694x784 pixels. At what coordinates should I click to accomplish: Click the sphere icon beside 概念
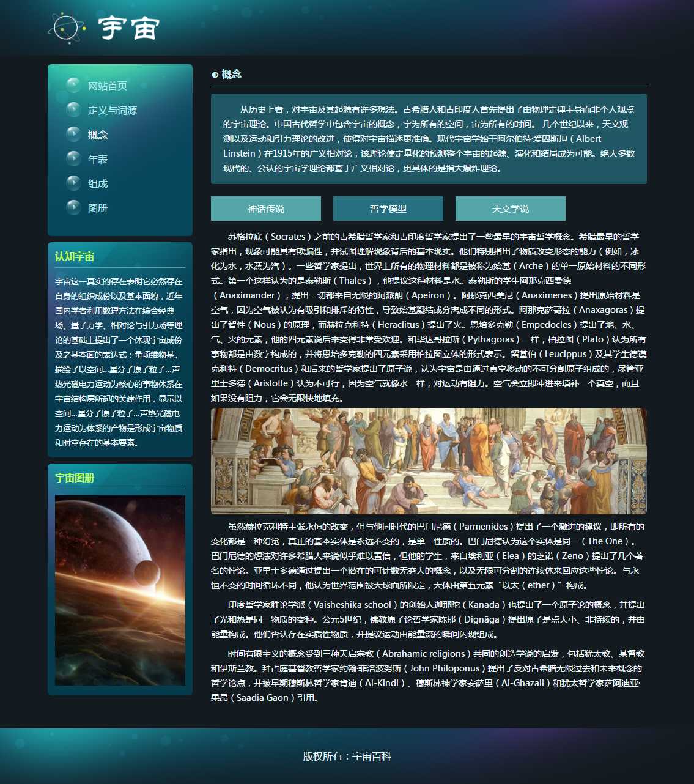(x=73, y=135)
